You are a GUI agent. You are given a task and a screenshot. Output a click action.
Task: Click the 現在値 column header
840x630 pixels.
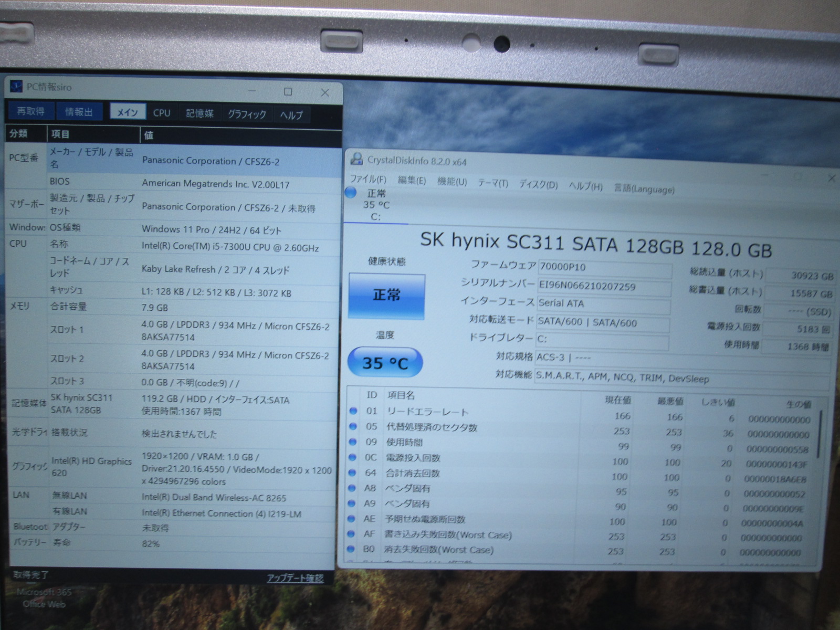click(x=618, y=401)
